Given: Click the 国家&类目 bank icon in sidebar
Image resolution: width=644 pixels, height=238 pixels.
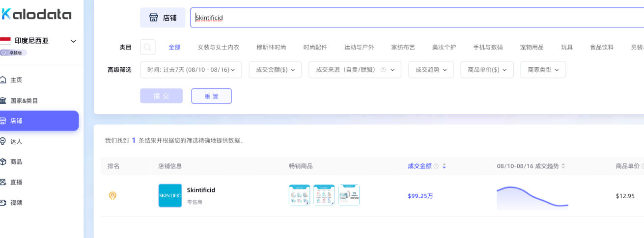Looking at the screenshot, I should [3, 101].
